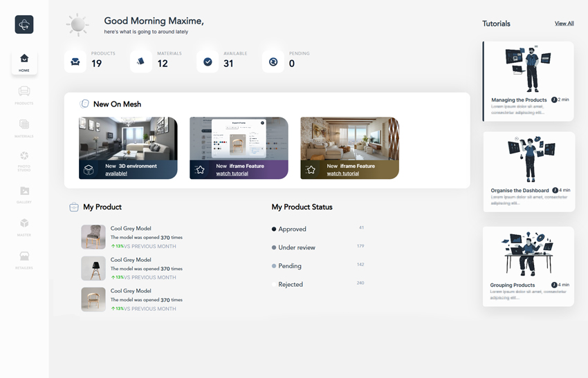Click the Pending count 0
Viewport: 588px width, 378px height.
click(x=292, y=64)
